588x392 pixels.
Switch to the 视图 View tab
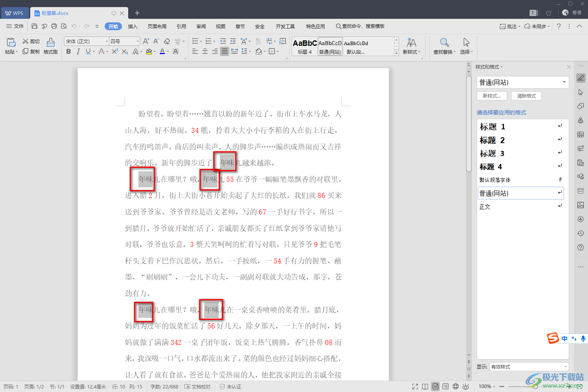click(221, 26)
